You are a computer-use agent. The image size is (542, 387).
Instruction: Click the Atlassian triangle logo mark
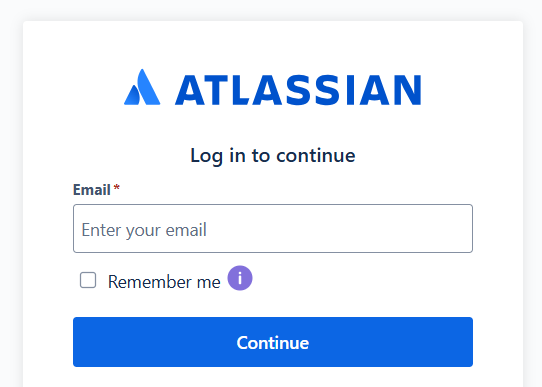(142, 87)
